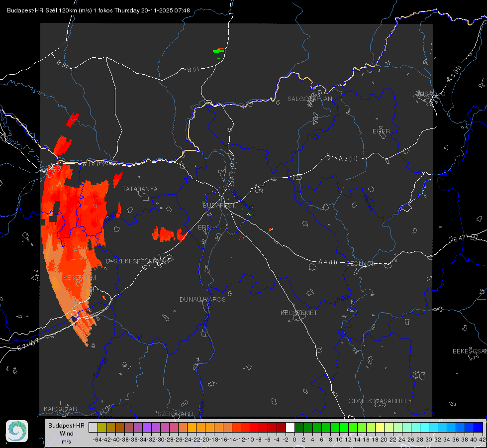Pick the gray swatch at the legend's start
487x448 pixels.
(x=93, y=427)
